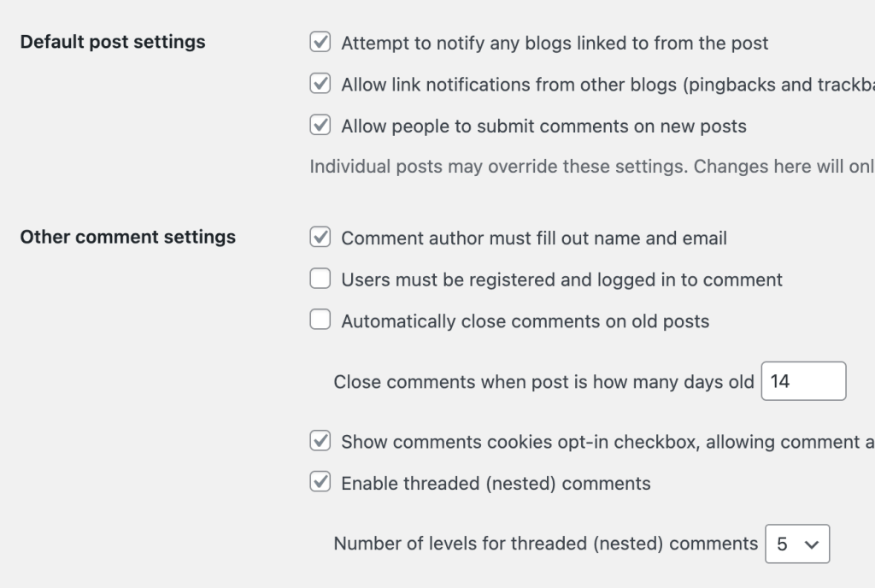Click label text 'Automatically close comments on old posts'
The image size is (875, 588).
[x=525, y=321]
